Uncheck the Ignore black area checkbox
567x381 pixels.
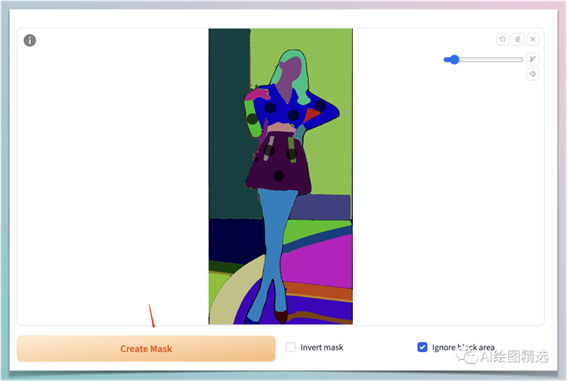click(422, 347)
